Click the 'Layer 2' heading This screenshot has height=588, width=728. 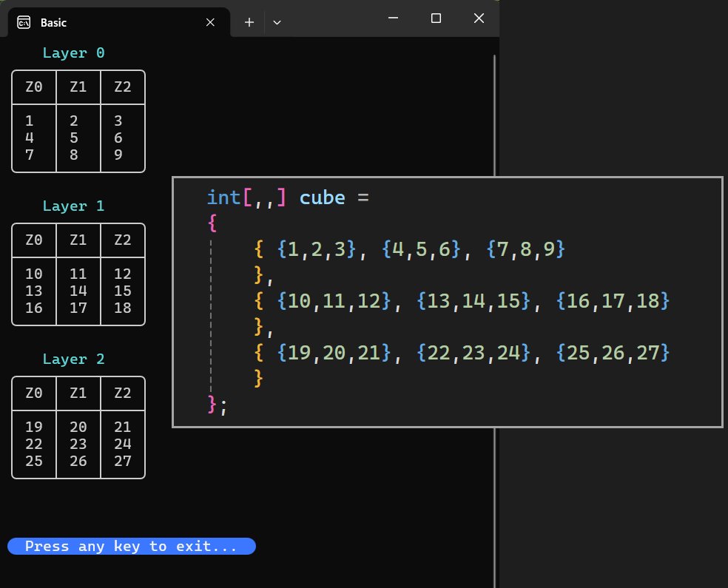point(74,359)
